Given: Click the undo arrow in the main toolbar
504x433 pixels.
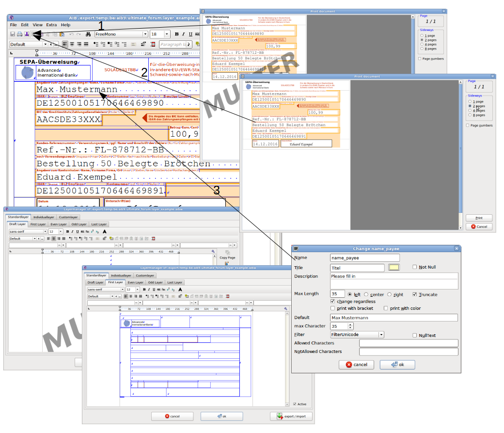Looking at the screenshot, I should coord(71,34).
